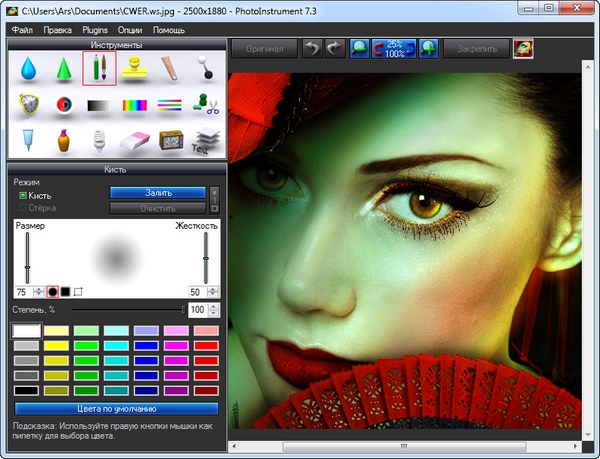This screenshot has height=459, width=600.
Task: Click the Жесткость spinner arrows
Action: click(213, 291)
